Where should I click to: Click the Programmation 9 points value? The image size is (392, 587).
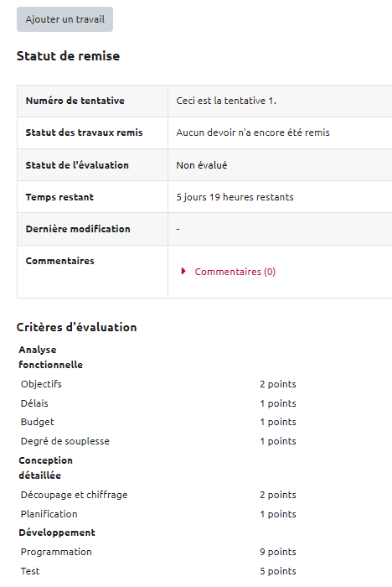click(278, 552)
